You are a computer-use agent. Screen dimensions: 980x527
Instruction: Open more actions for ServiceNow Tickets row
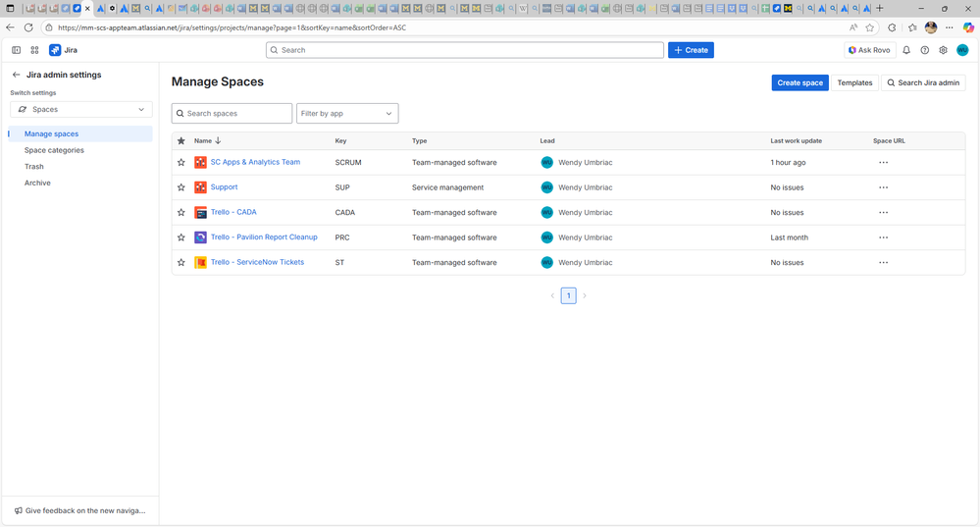[883, 263]
